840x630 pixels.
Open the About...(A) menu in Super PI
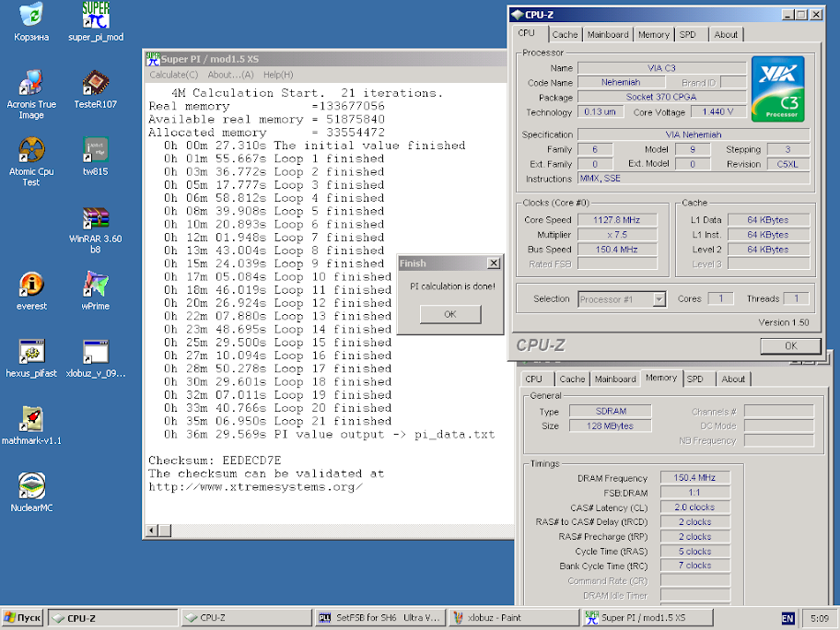[230, 75]
